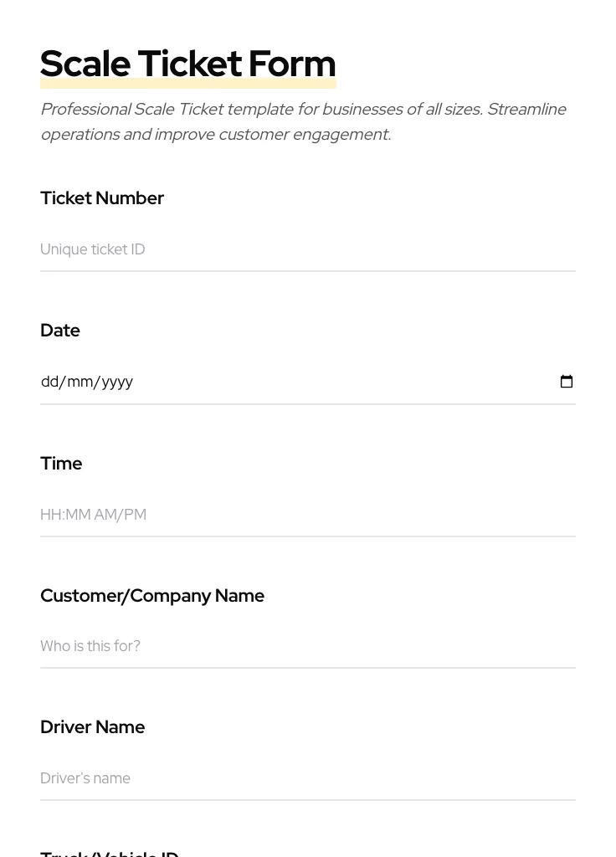The width and height of the screenshot is (616, 857).
Task: Click the dd day segment in Date field
Action: click(52, 382)
